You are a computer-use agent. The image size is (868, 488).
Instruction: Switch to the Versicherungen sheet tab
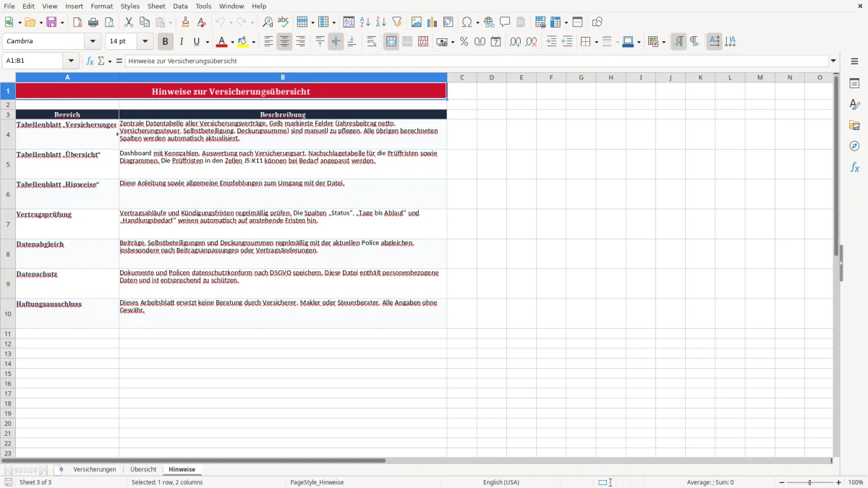tap(95, 469)
